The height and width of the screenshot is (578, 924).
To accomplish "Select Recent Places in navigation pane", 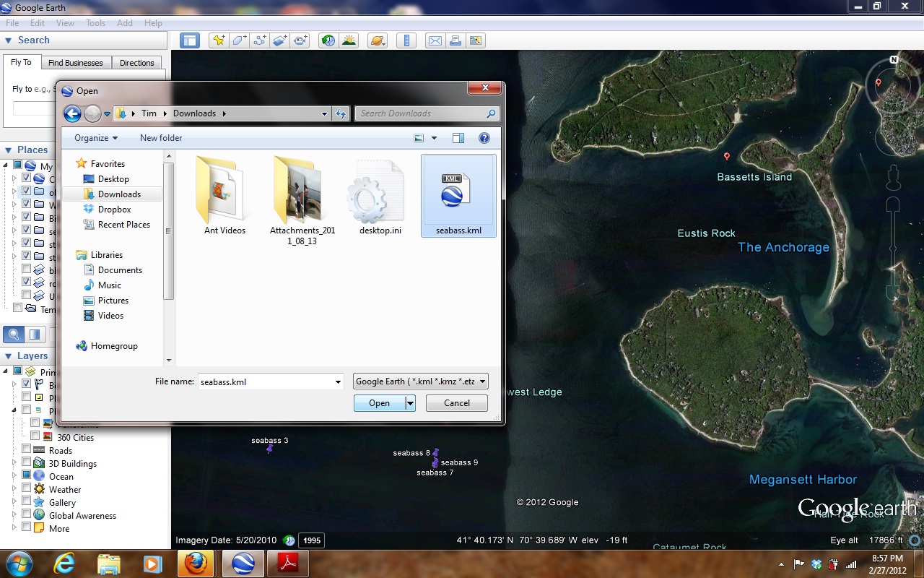I will 124,225.
